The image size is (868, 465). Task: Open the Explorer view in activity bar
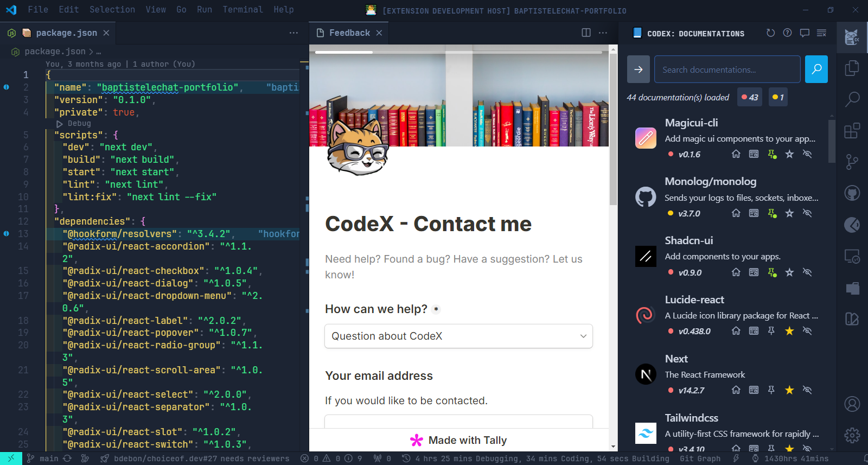[x=852, y=68]
